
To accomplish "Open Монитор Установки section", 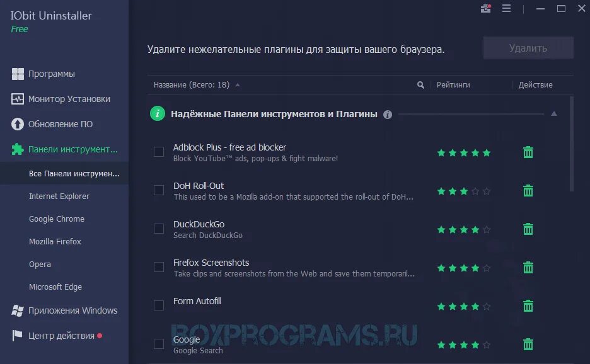I will (x=69, y=99).
